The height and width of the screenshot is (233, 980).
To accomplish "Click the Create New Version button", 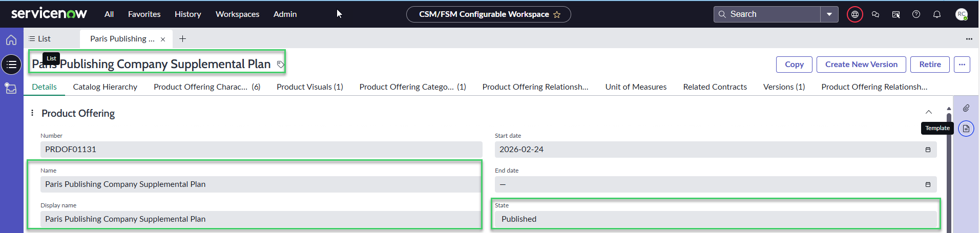I will point(861,65).
